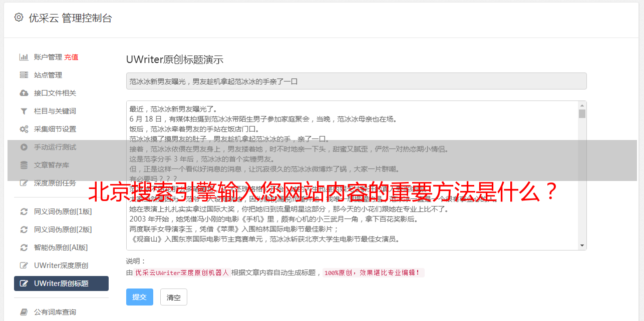Open 账户管理 menu item
Viewport: 644px width, 321px height.
coord(48,57)
